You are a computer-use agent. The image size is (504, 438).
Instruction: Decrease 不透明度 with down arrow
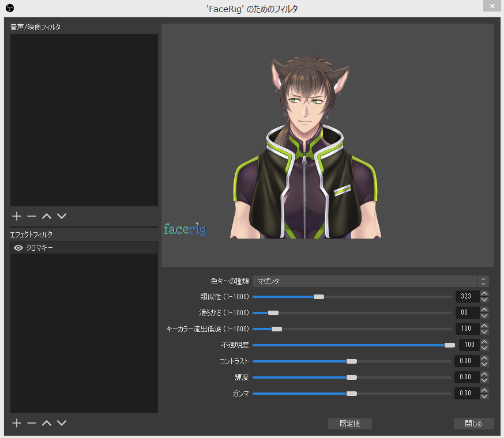[x=484, y=348]
